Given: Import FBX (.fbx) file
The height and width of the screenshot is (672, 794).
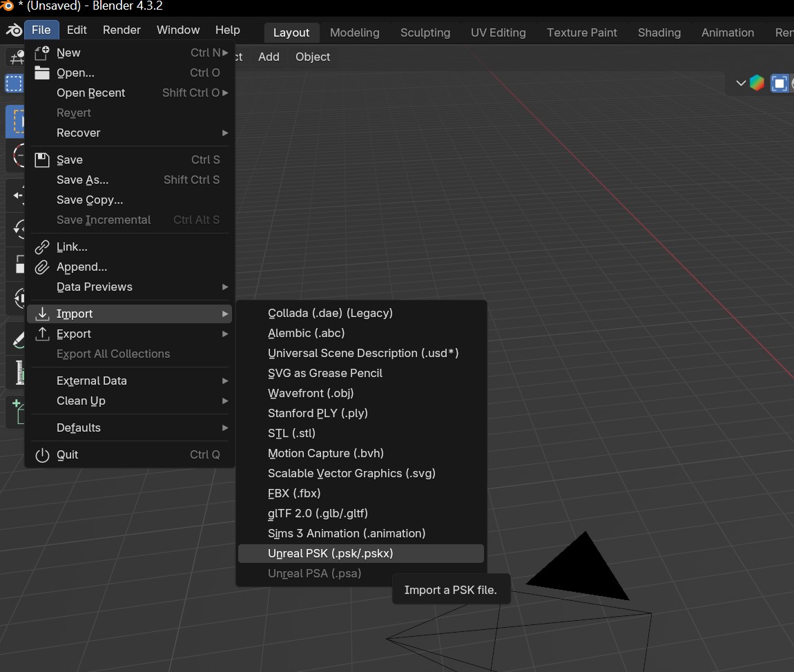Looking at the screenshot, I should tap(361, 493).
